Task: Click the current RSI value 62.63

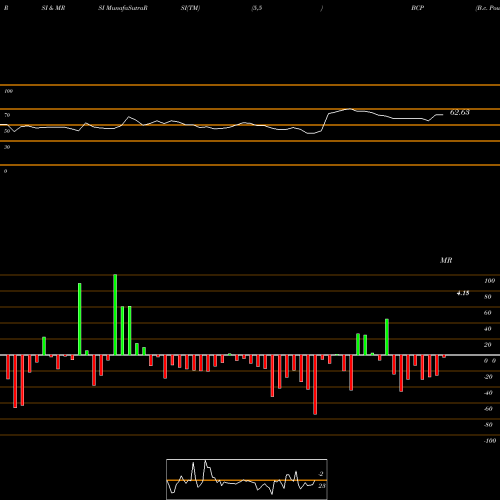Action: pos(460,112)
